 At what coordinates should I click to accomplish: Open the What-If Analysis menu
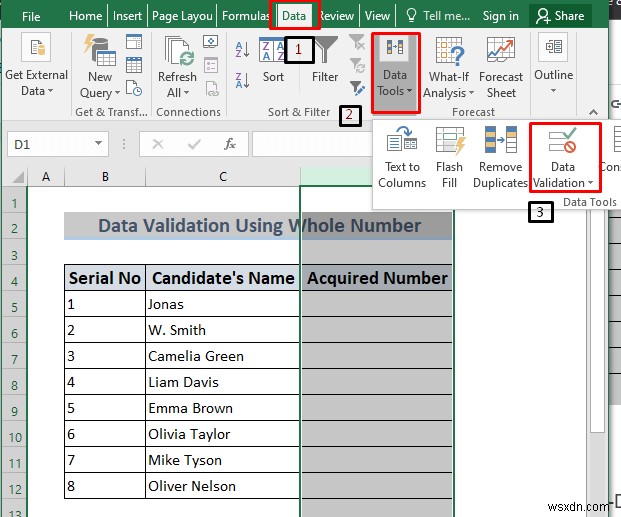(x=449, y=68)
